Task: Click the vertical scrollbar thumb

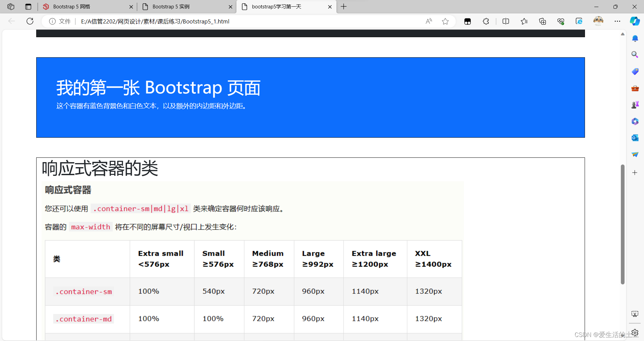Action: pyautogui.click(x=623, y=224)
